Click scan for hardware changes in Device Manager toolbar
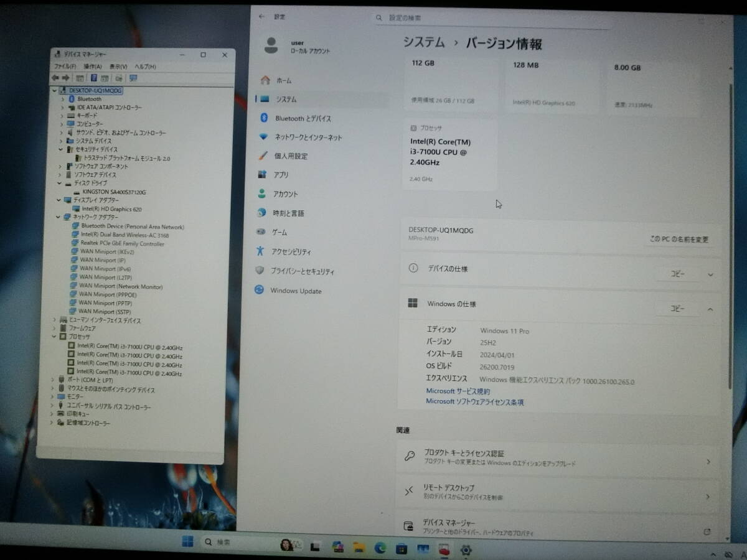Image resolution: width=747 pixels, height=560 pixels. 132,77
